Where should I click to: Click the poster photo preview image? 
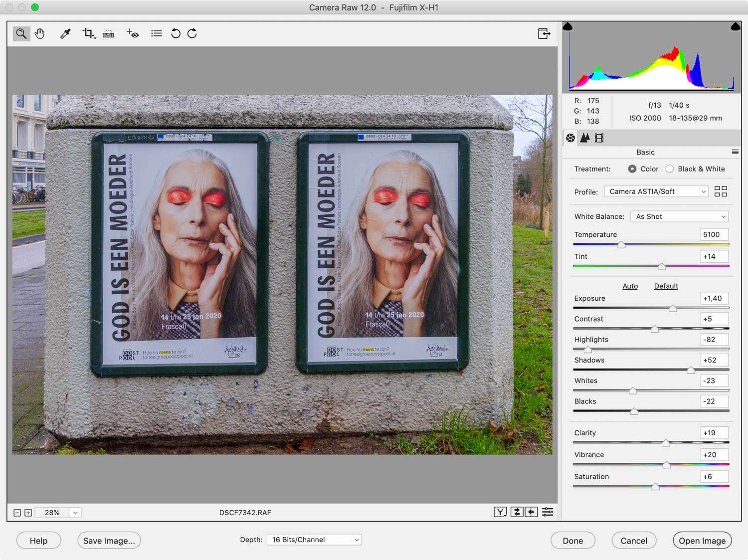click(x=282, y=275)
